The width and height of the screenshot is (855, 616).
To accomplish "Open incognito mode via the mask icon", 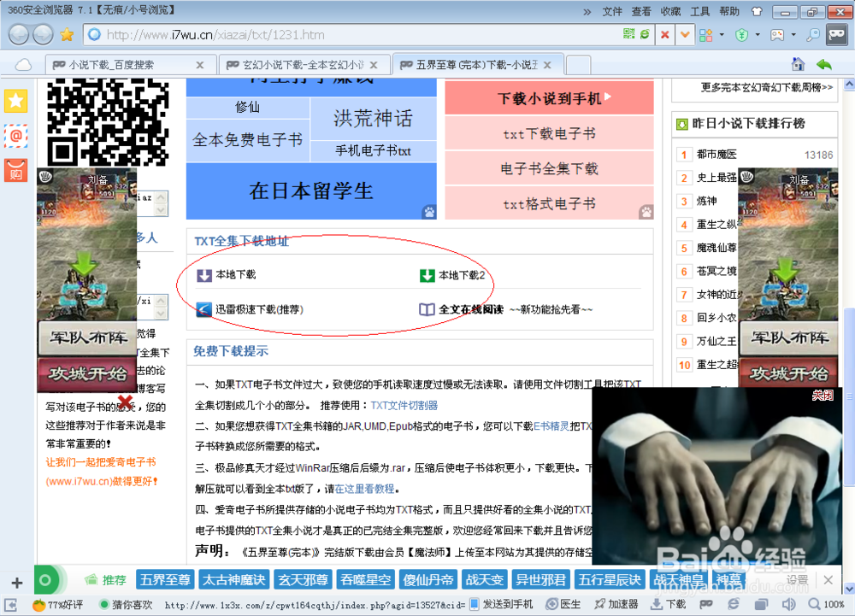I will (836, 34).
